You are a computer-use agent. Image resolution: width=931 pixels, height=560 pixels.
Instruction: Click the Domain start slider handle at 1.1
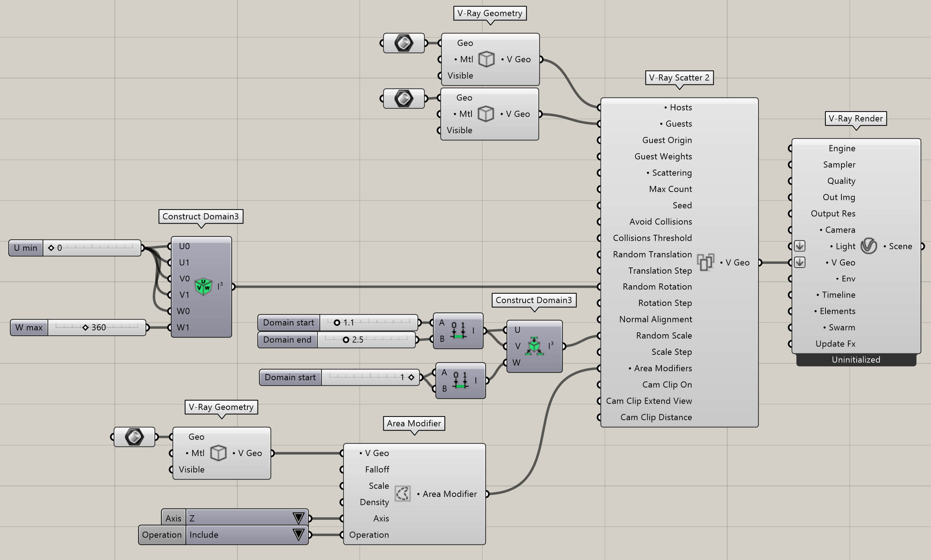(337, 323)
